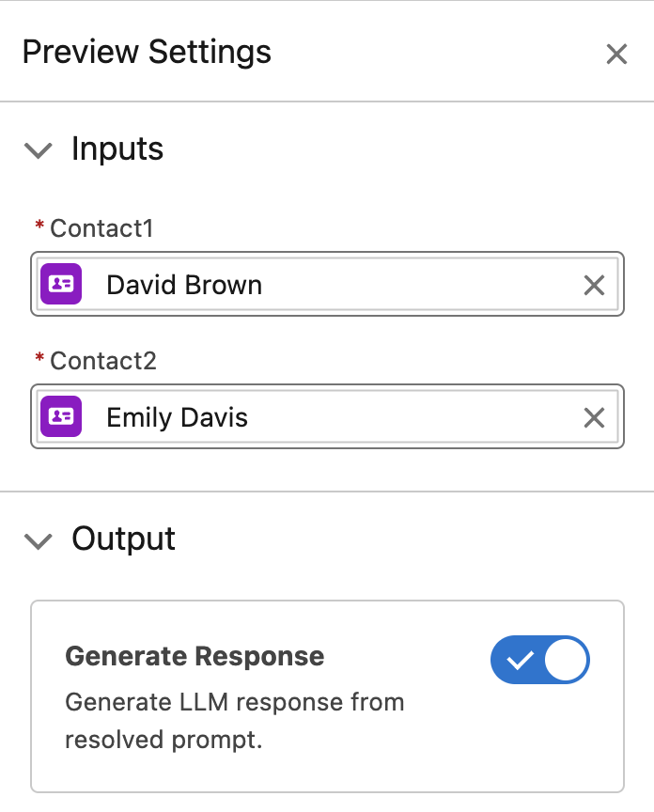Disable the Generate Response toggle
The height and width of the screenshot is (812, 654).
click(539, 661)
